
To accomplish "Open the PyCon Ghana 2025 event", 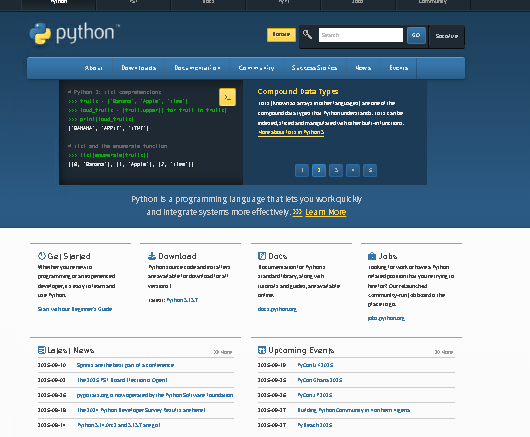I will pyautogui.click(x=320, y=380).
